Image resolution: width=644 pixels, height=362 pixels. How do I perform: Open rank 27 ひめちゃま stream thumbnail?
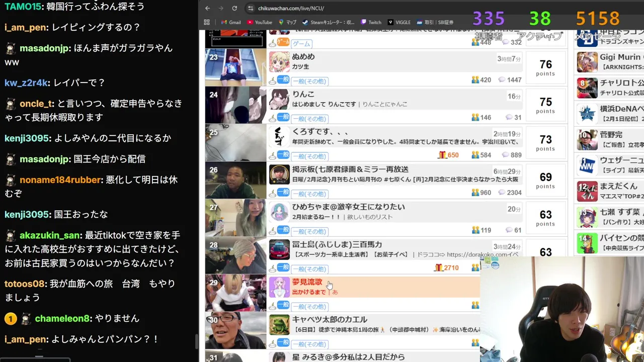pyautogui.click(x=235, y=217)
